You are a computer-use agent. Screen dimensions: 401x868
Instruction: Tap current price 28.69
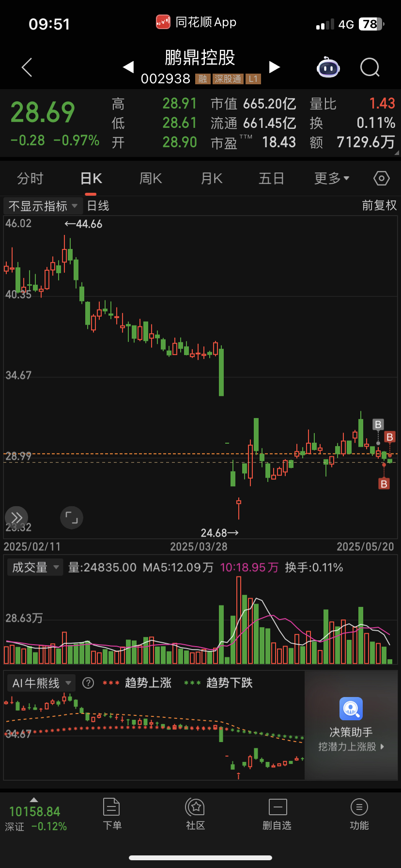click(x=43, y=112)
